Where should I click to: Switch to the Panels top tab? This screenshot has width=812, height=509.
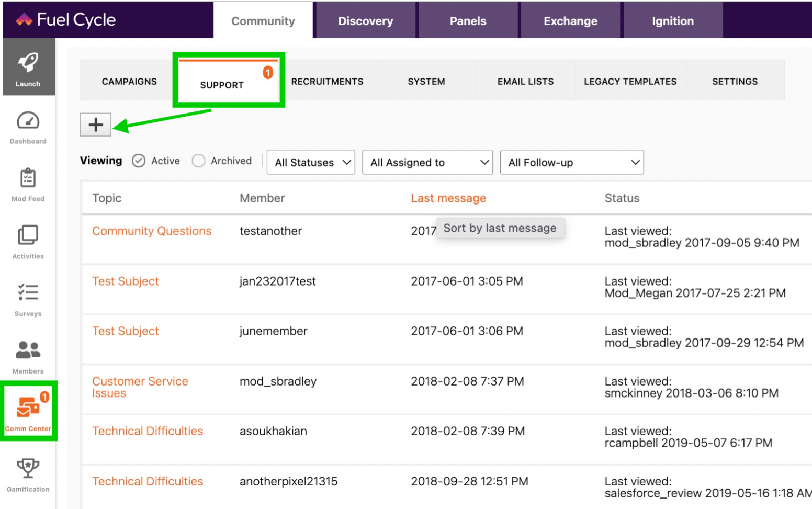468,21
